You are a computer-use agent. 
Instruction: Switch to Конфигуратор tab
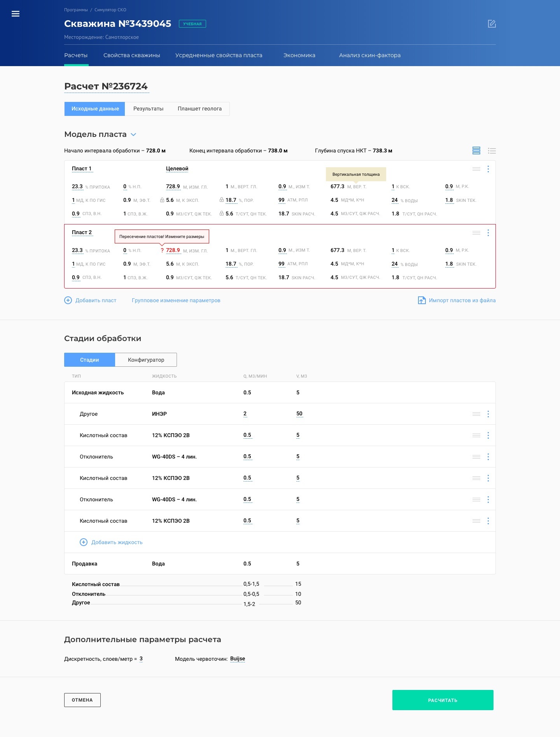point(146,360)
